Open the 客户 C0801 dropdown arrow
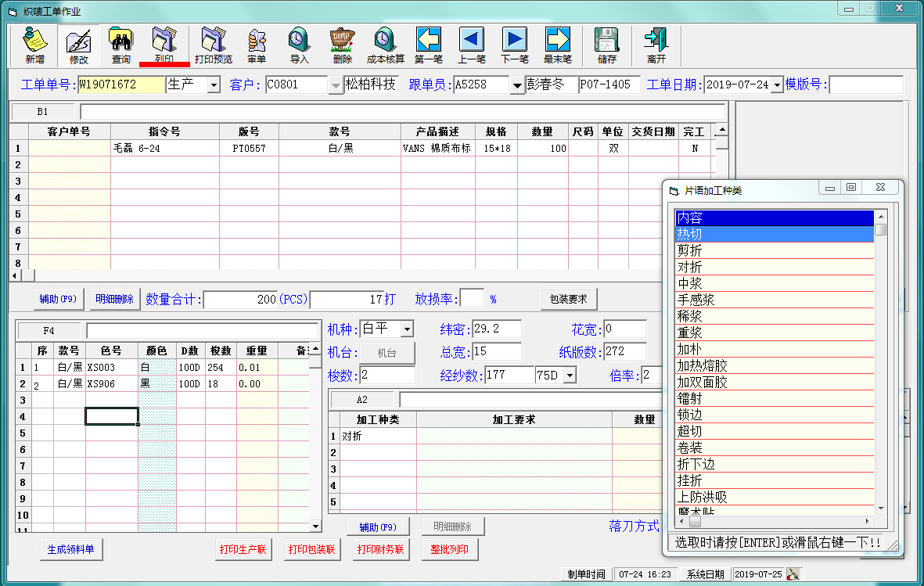 336,85
